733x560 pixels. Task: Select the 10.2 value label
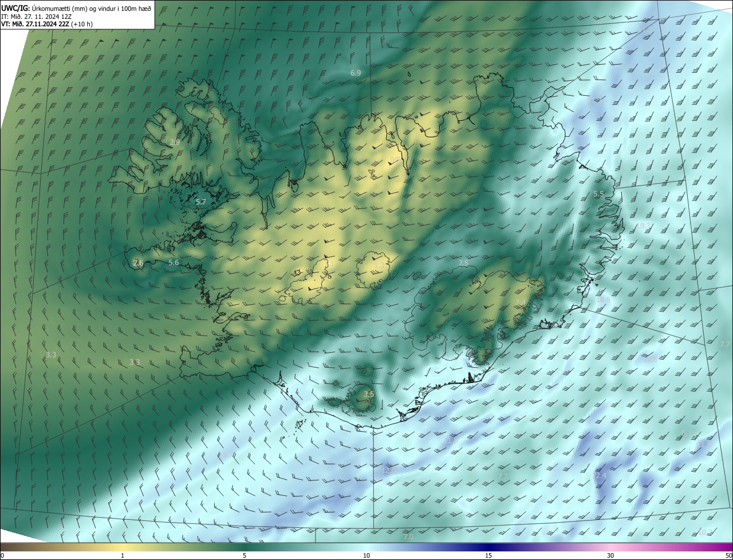pyautogui.click(x=705, y=532)
